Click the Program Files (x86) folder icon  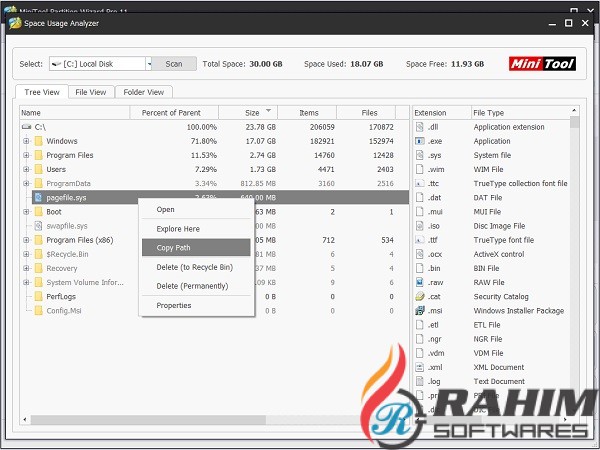click(x=38, y=240)
